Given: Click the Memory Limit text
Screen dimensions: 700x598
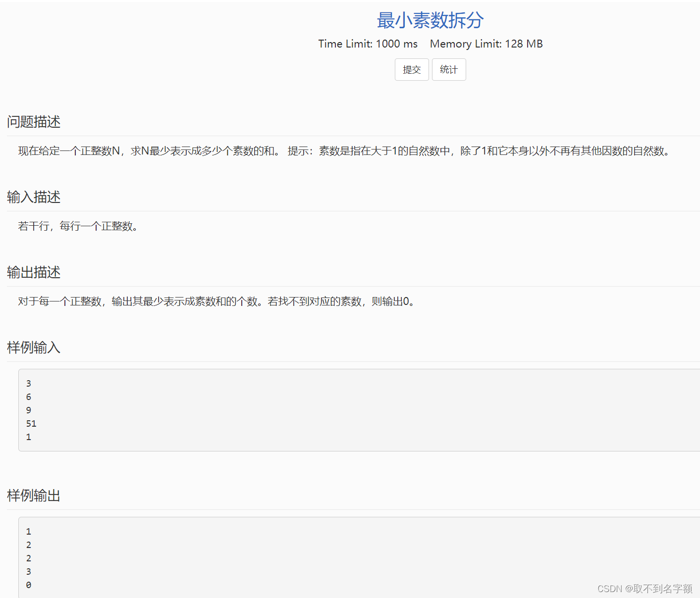Looking at the screenshot, I should tap(486, 44).
